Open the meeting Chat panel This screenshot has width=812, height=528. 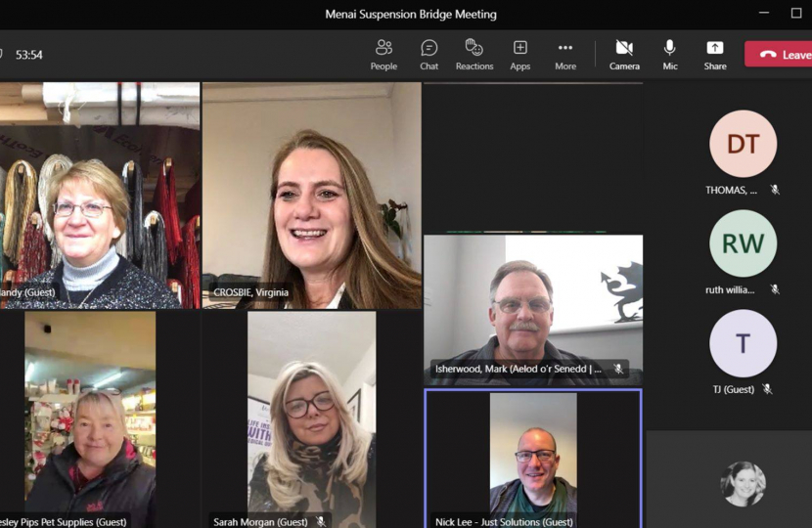point(429,54)
